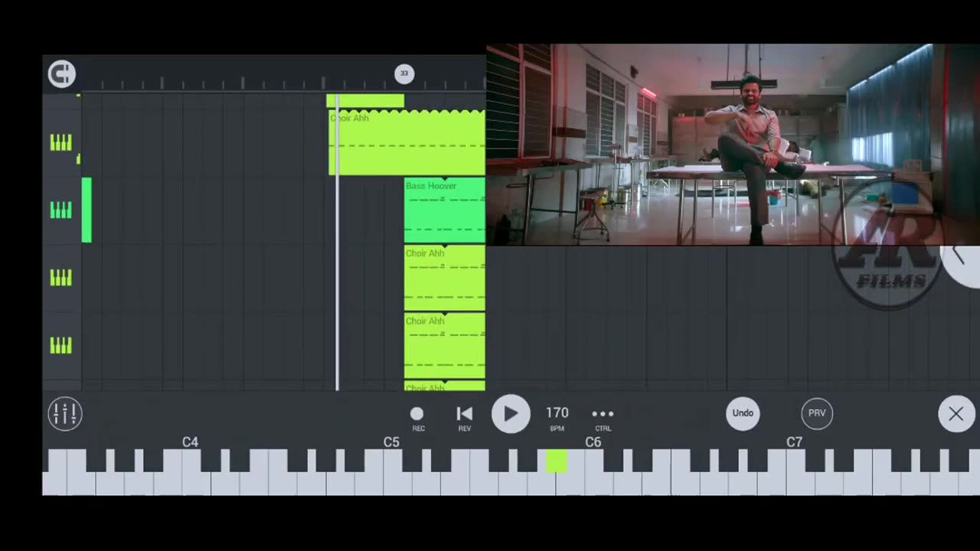Select the Choir Ahh clip on third track

(445, 278)
